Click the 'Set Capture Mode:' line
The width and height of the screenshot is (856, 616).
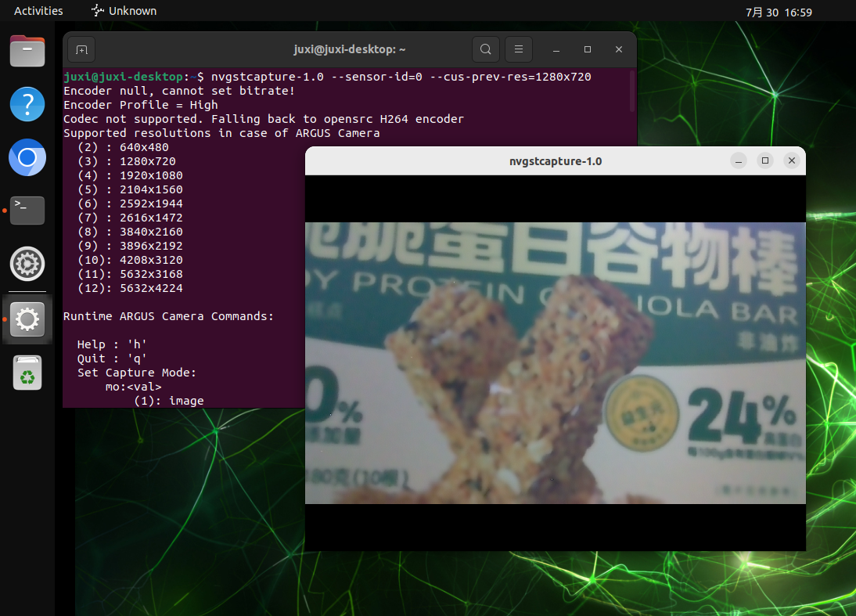click(136, 373)
